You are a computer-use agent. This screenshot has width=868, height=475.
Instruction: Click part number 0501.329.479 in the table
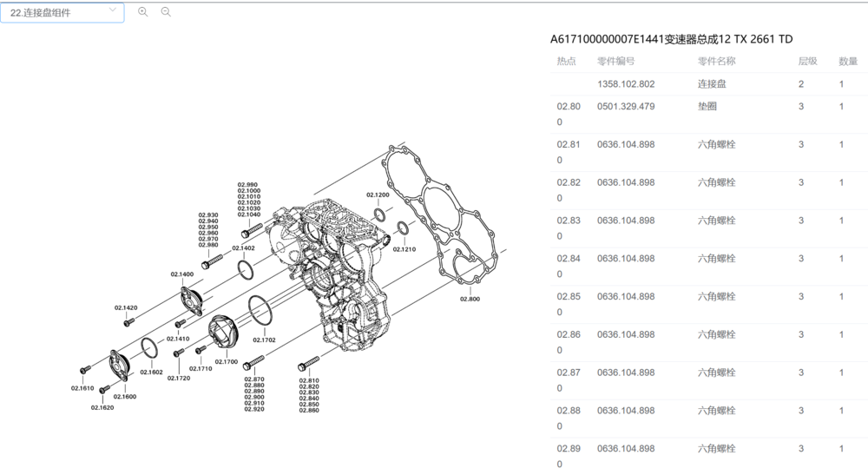626,107
